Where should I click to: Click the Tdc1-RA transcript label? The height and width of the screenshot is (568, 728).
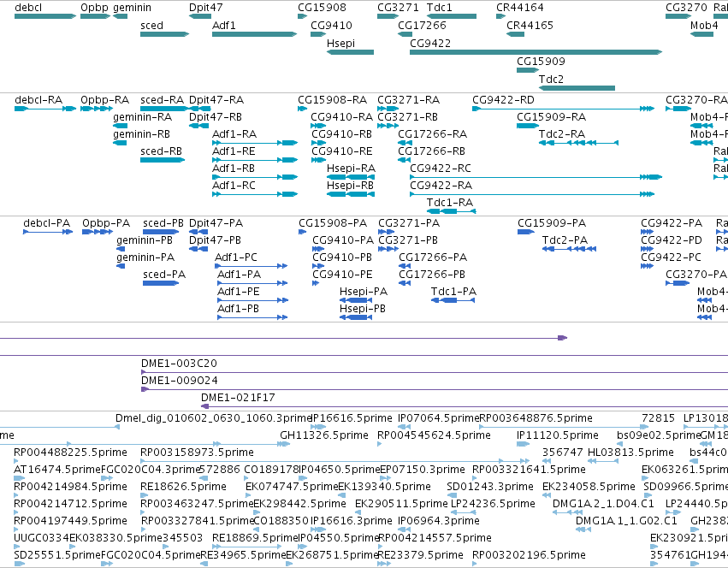[449, 203]
